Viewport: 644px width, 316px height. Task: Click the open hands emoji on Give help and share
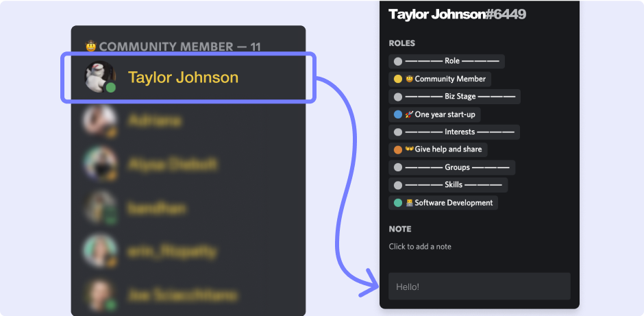click(409, 149)
